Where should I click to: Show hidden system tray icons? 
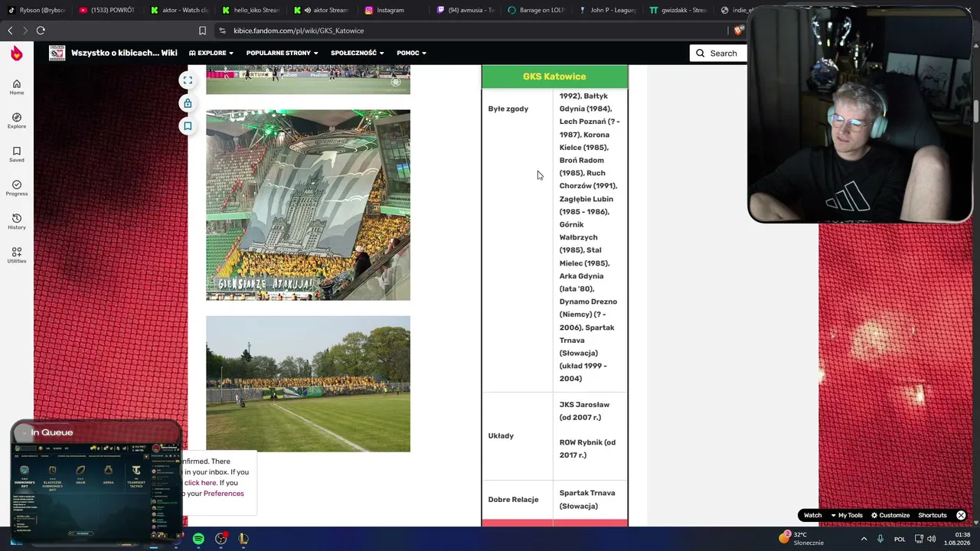coord(864,539)
